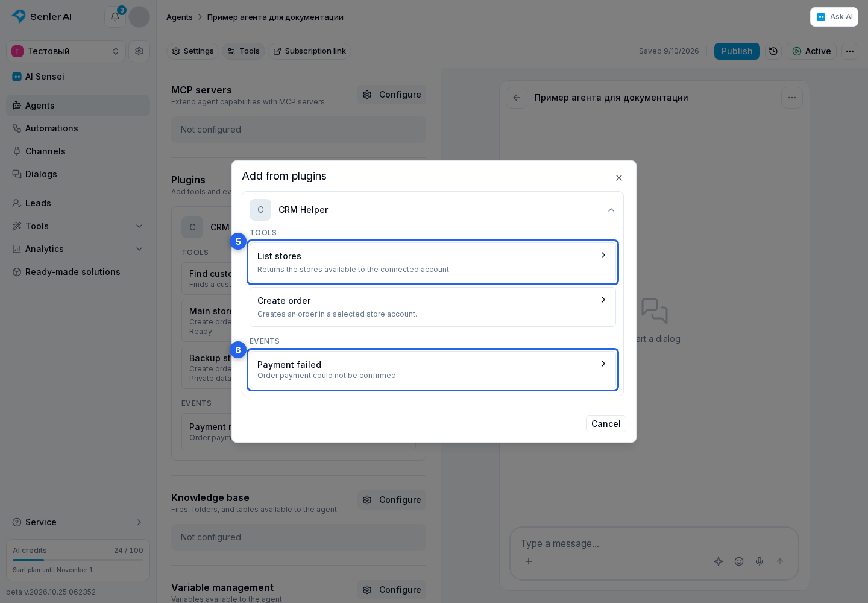
Task: Click the sparkle AI icon in message box
Action: 719,561
